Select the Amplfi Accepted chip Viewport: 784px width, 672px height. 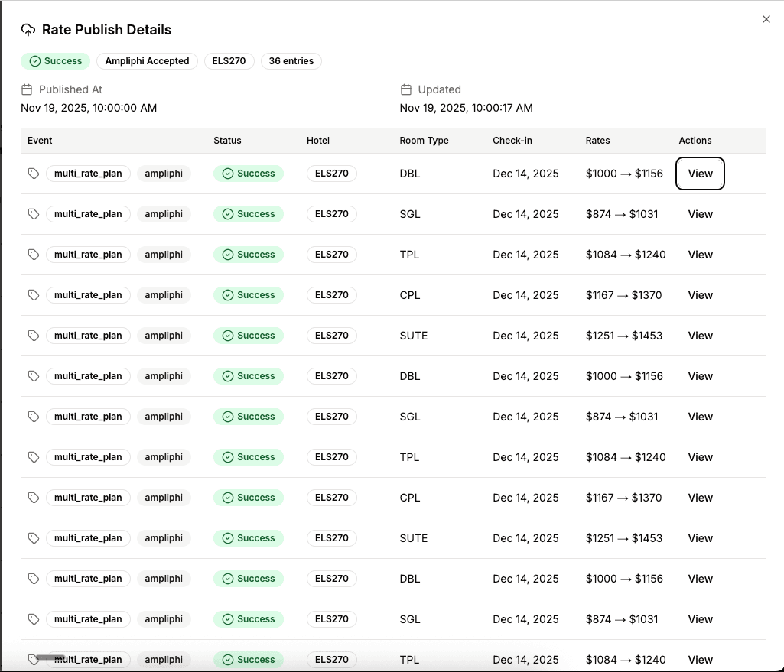tap(147, 60)
